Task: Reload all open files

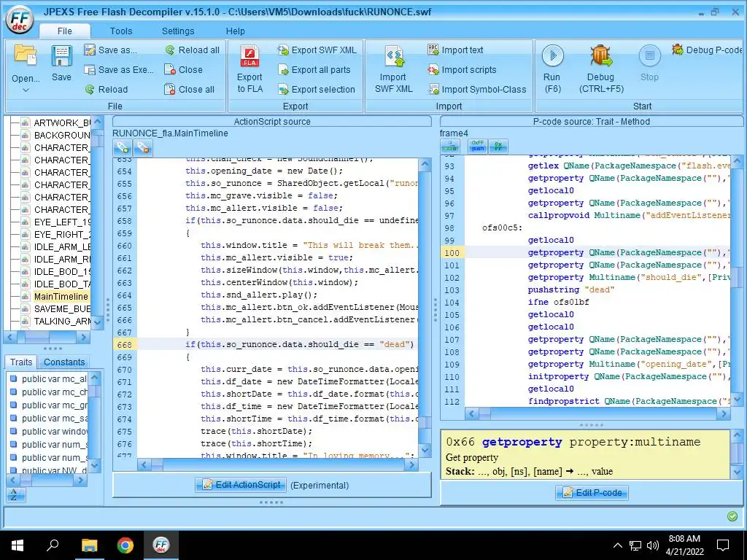Action: tap(192, 50)
